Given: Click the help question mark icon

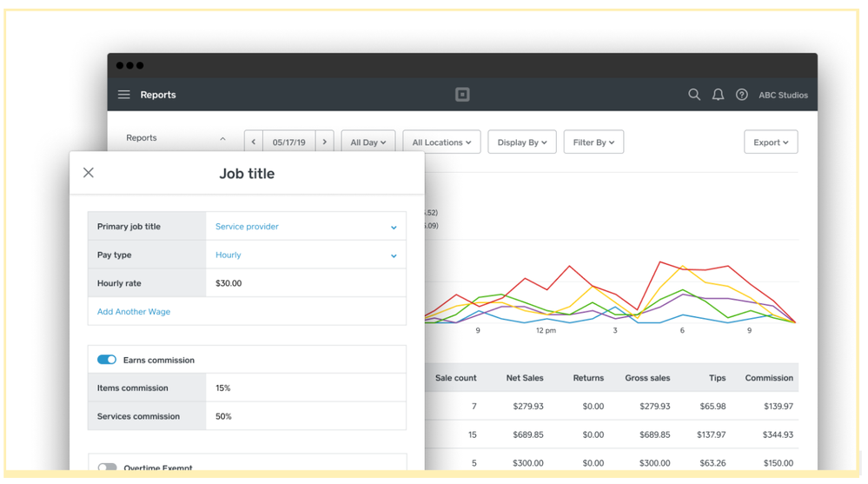Looking at the screenshot, I should [741, 95].
